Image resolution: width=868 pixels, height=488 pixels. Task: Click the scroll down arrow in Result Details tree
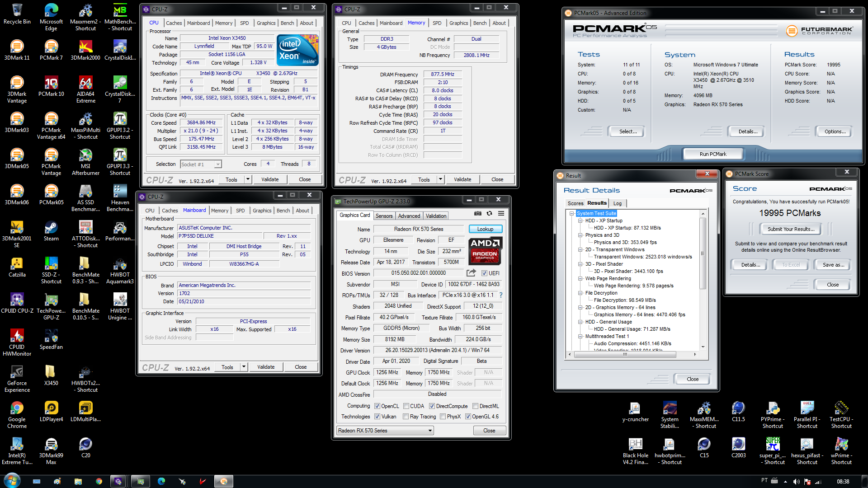pyautogui.click(x=703, y=347)
